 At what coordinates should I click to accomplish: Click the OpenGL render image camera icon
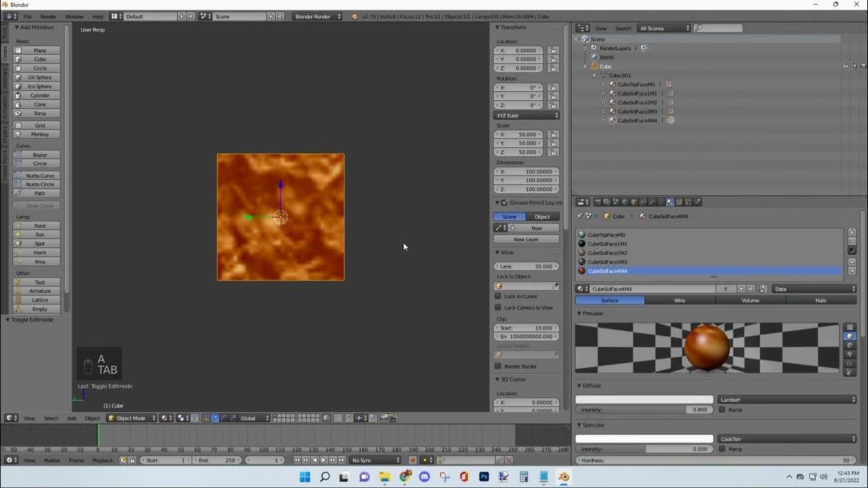(x=384, y=418)
